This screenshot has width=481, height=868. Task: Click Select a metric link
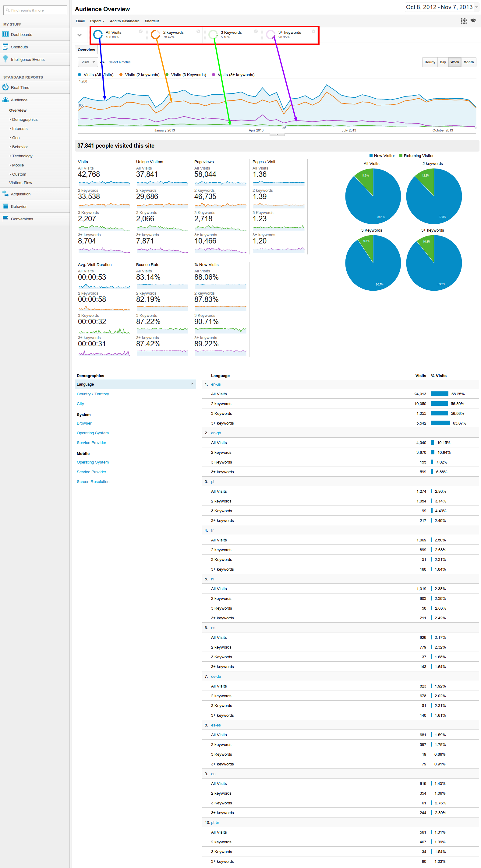[119, 62]
